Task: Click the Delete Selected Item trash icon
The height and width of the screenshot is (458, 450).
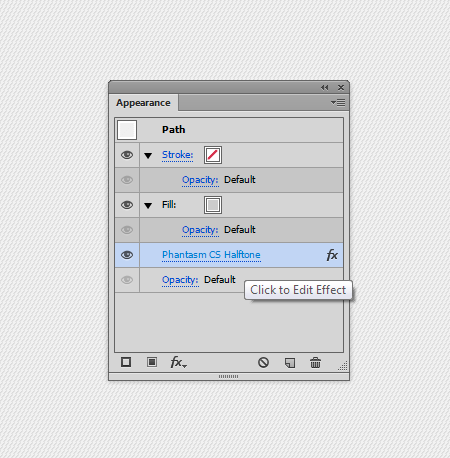Action: [x=315, y=363]
